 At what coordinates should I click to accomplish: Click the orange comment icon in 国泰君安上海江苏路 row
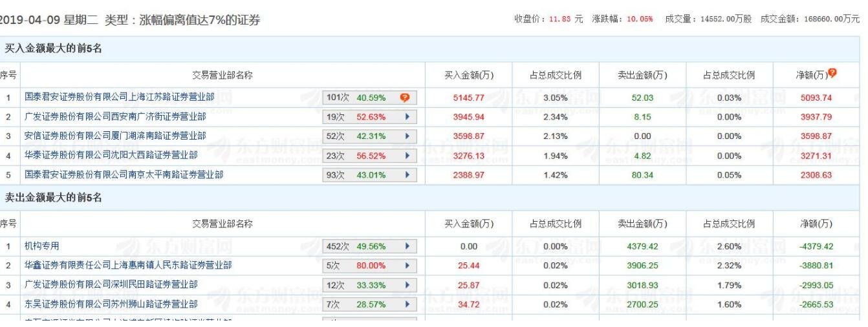coord(404,98)
